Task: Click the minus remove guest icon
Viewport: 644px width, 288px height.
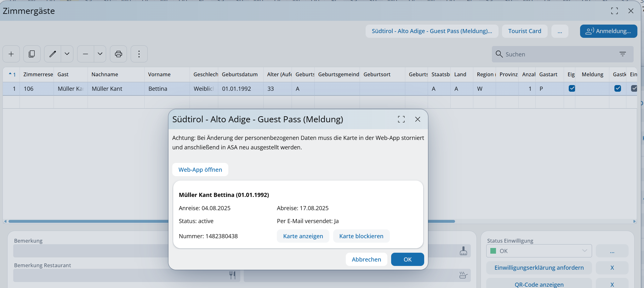Action: pos(85,54)
